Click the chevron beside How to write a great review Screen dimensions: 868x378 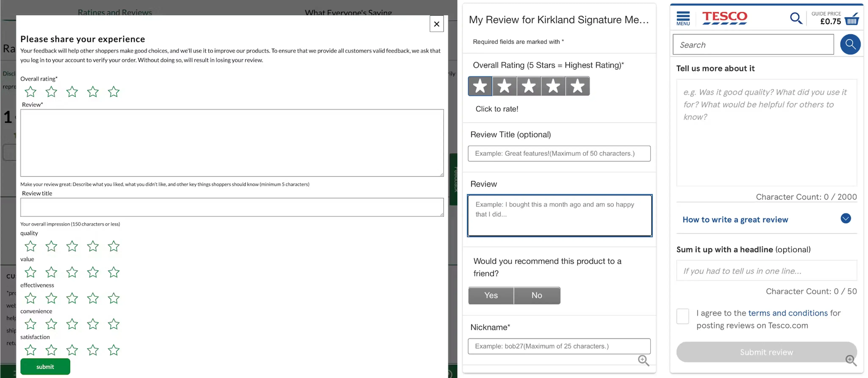tap(845, 218)
